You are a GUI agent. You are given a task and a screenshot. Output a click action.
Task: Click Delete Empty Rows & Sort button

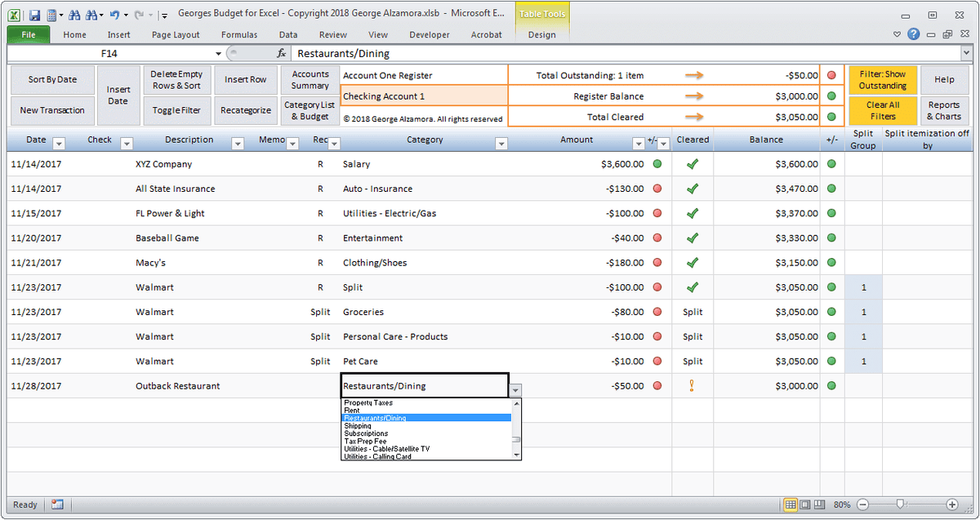(177, 80)
